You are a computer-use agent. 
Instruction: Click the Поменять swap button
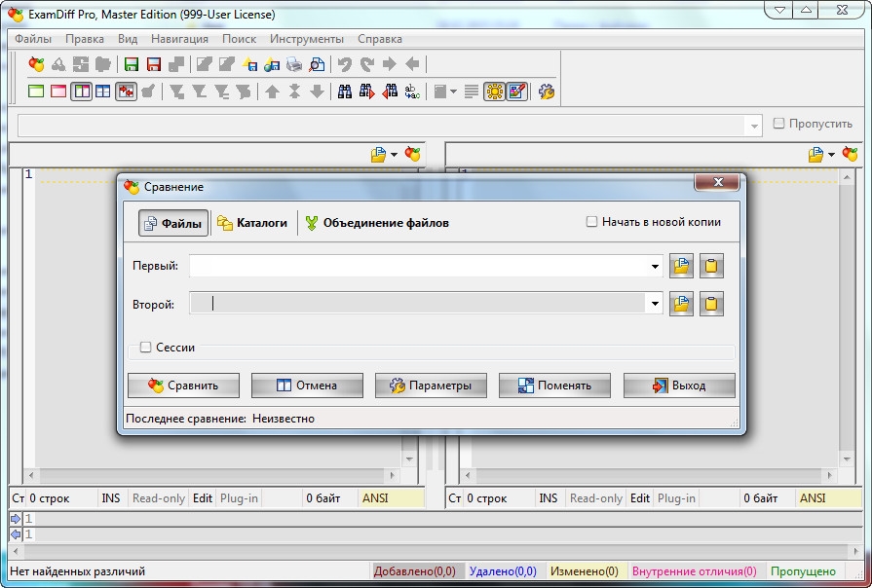click(x=554, y=386)
